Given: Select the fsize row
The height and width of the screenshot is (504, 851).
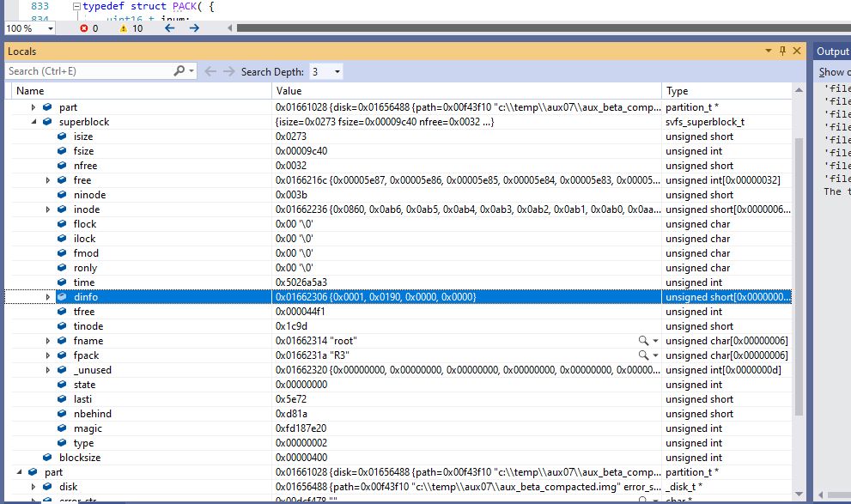Looking at the screenshot, I should [x=398, y=151].
